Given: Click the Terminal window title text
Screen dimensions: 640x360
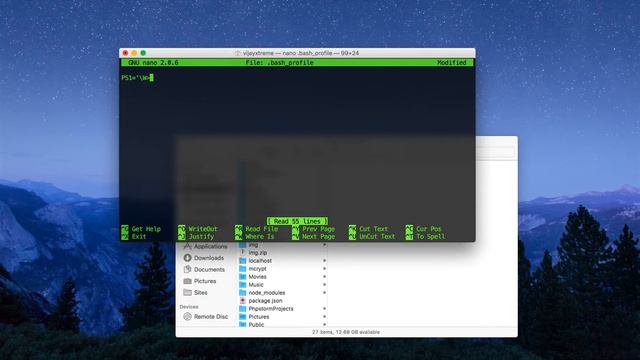Looking at the screenshot, I should tap(301, 53).
